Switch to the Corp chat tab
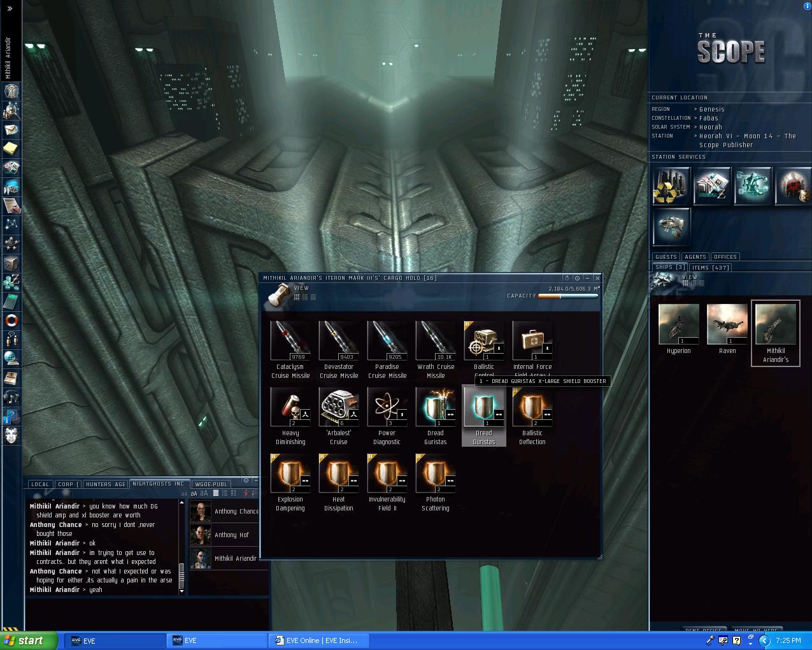The height and width of the screenshot is (650, 812). pyautogui.click(x=68, y=484)
